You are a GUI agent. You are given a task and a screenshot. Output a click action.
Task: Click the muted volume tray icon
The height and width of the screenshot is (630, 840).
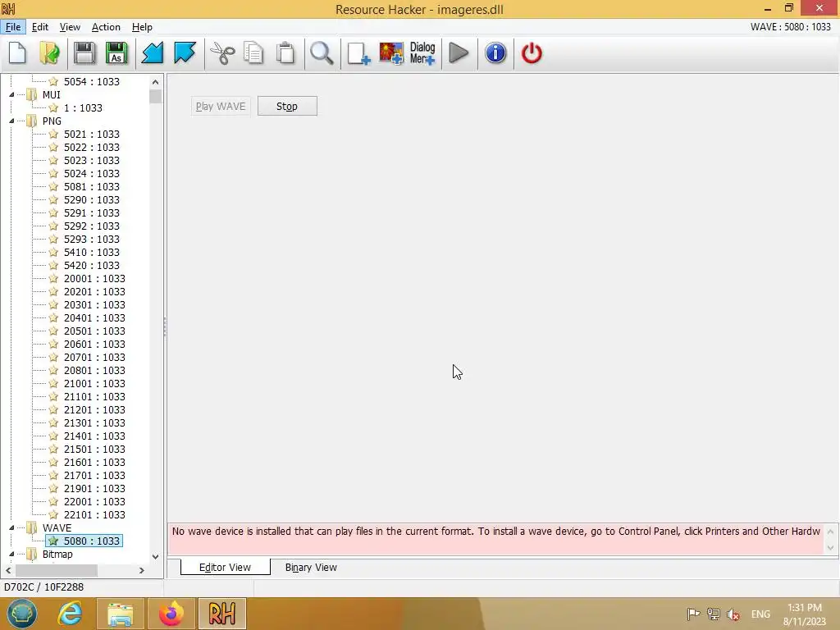[x=733, y=614]
